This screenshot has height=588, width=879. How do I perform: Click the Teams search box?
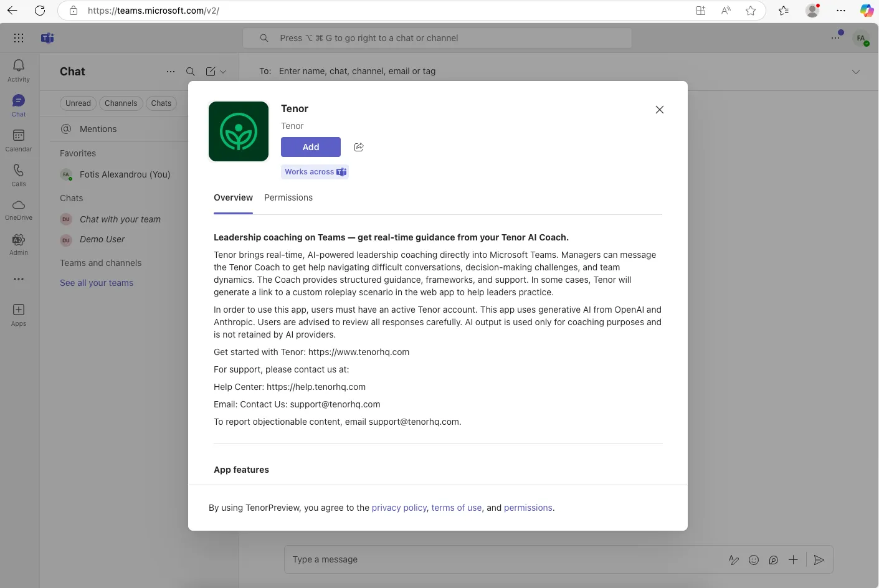(x=437, y=38)
